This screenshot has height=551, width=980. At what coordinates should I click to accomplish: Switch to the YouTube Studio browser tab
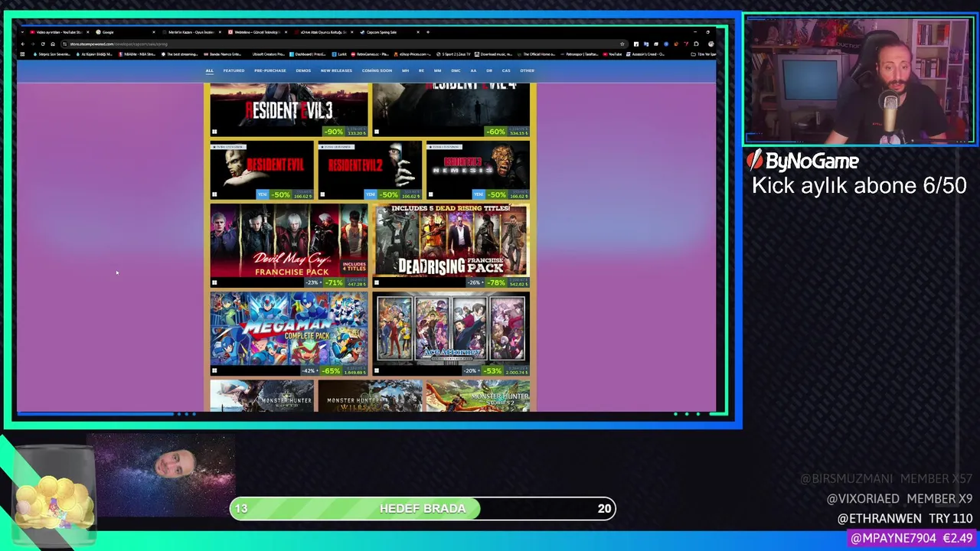[x=60, y=32]
